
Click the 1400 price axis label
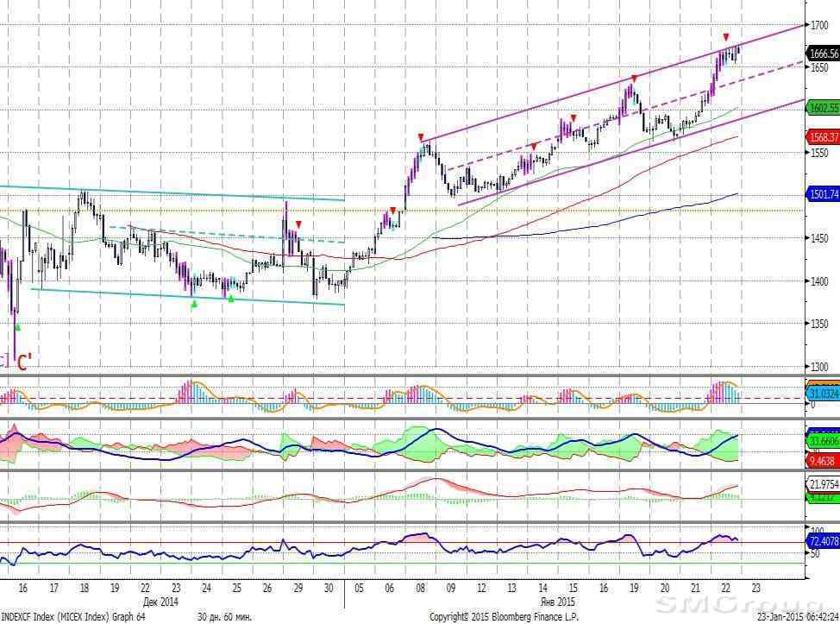click(819, 281)
